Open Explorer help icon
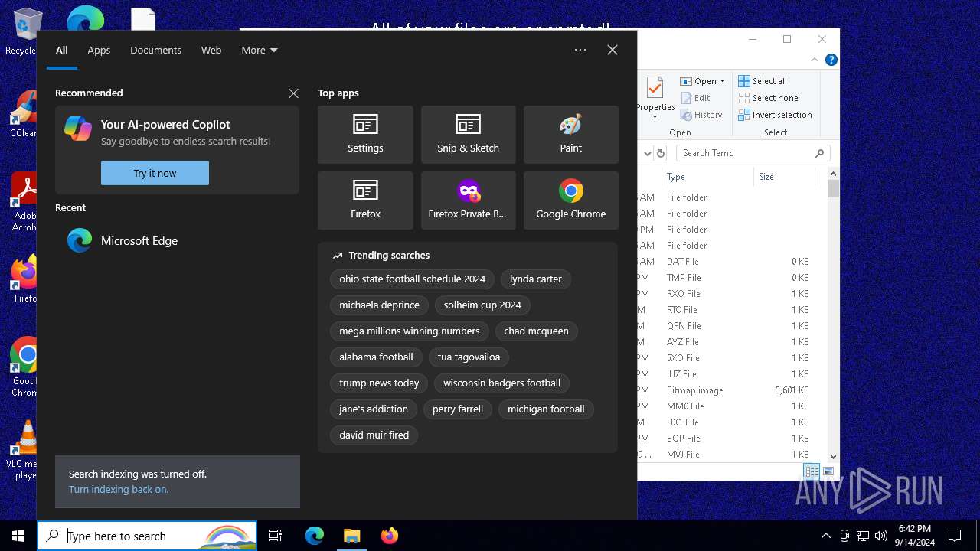The image size is (980, 551). (831, 60)
